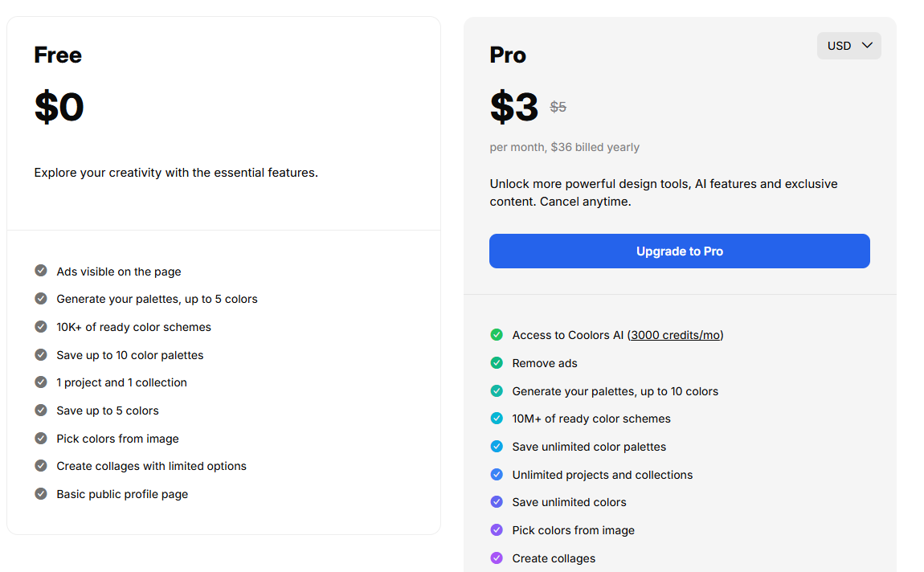
Task: Open the 3000 credits/mo link
Action: (x=675, y=335)
